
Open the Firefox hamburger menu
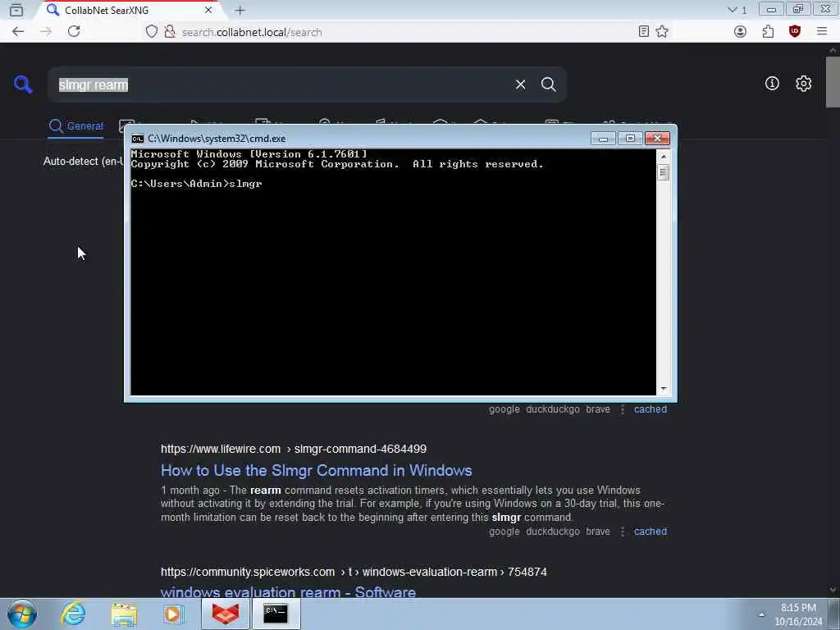point(822,32)
